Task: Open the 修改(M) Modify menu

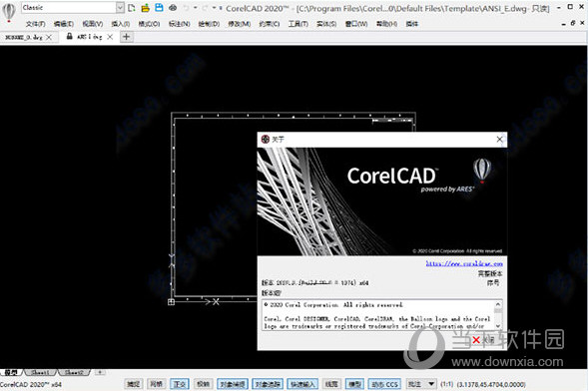Action: coord(240,24)
